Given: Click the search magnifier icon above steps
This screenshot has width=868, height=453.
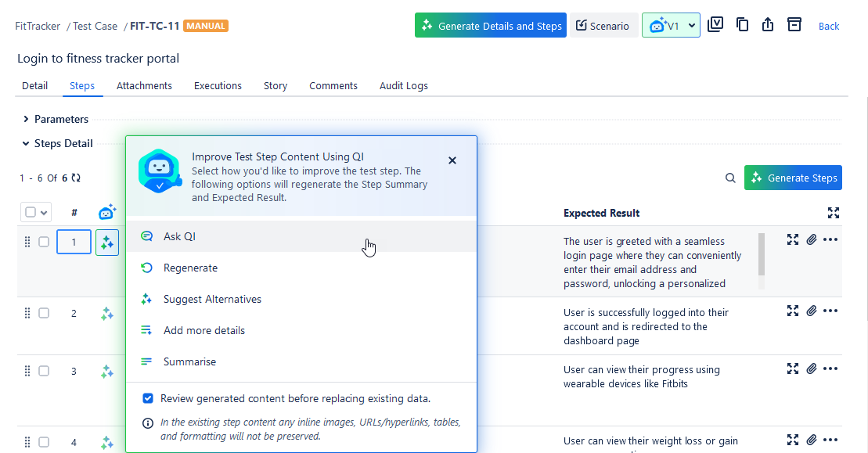Looking at the screenshot, I should 730,178.
